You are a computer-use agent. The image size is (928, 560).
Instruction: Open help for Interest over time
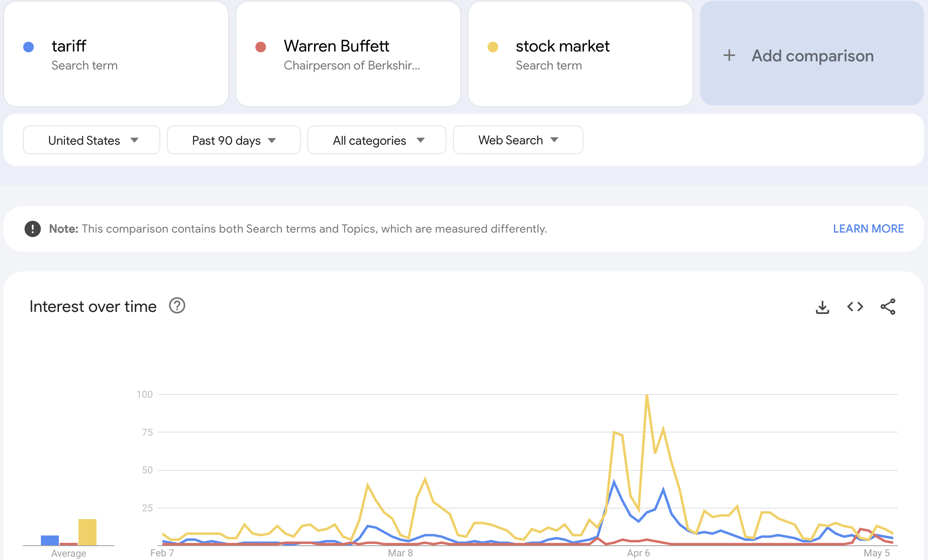(x=177, y=306)
